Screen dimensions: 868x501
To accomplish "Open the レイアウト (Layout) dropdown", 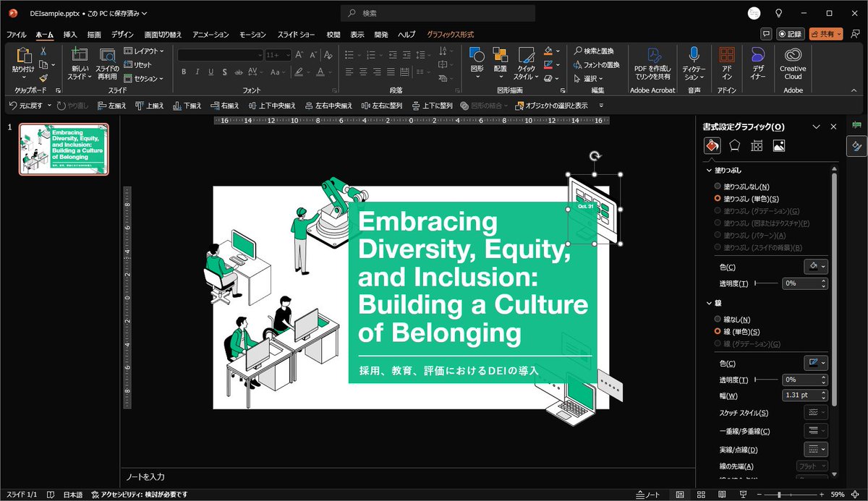I will [143, 51].
